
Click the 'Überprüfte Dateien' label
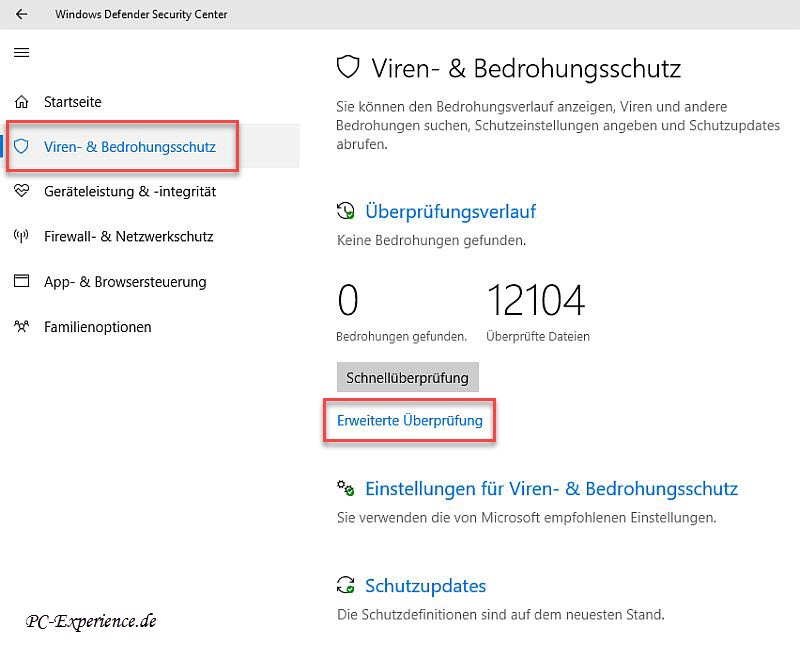point(538,337)
